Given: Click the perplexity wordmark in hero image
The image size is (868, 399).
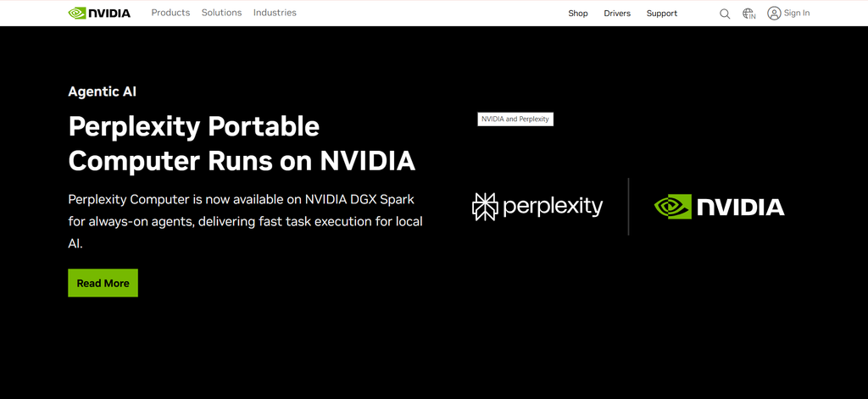Looking at the screenshot, I should coord(552,208).
